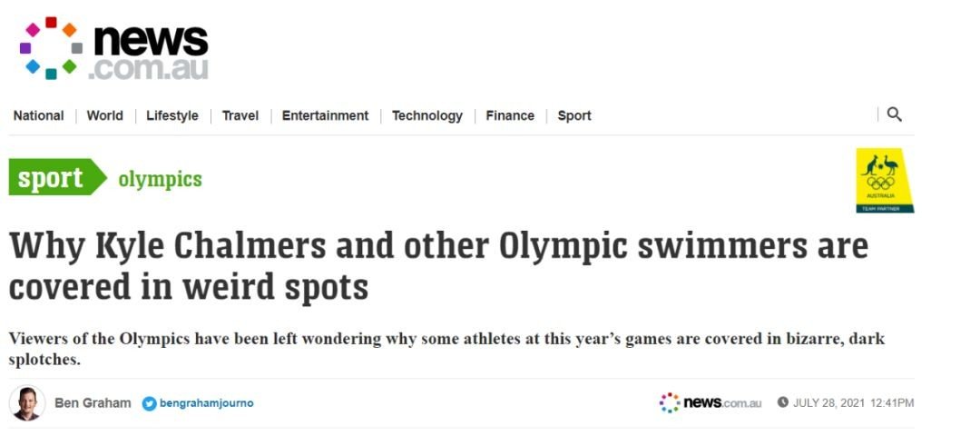The width and height of the screenshot is (980, 436).
Task: Go to the World section
Action: tap(104, 115)
